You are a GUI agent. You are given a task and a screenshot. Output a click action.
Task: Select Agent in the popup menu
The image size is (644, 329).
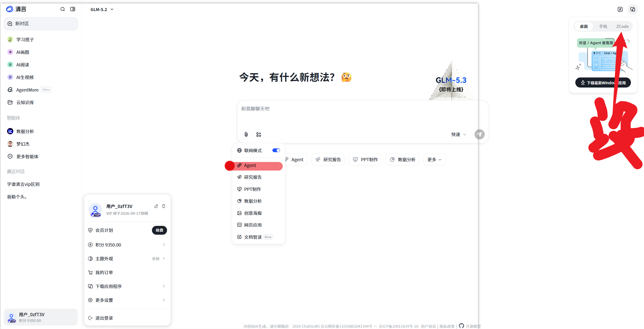[x=259, y=166]
